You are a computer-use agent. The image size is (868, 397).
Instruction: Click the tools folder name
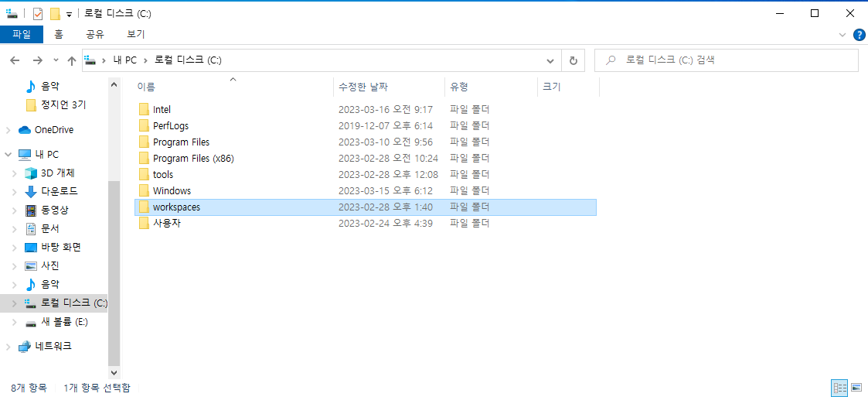point(163,175)
